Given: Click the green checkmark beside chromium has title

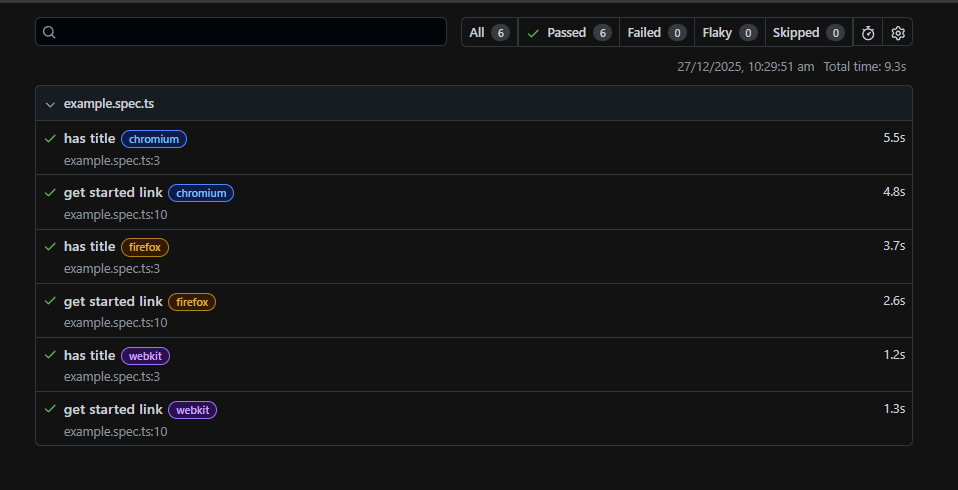Looking at the screenshot, I should [x=50, y=138].
